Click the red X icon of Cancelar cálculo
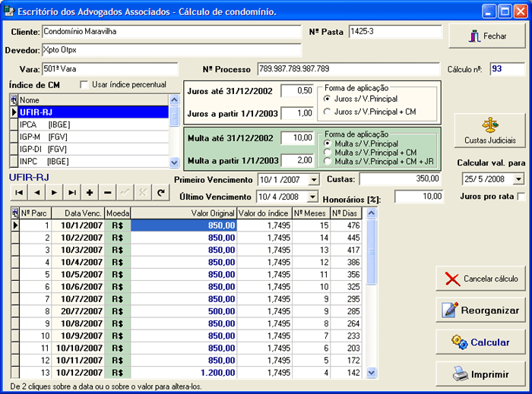The height and width of the screenshot is (394, 532). (x=452, y=279)
